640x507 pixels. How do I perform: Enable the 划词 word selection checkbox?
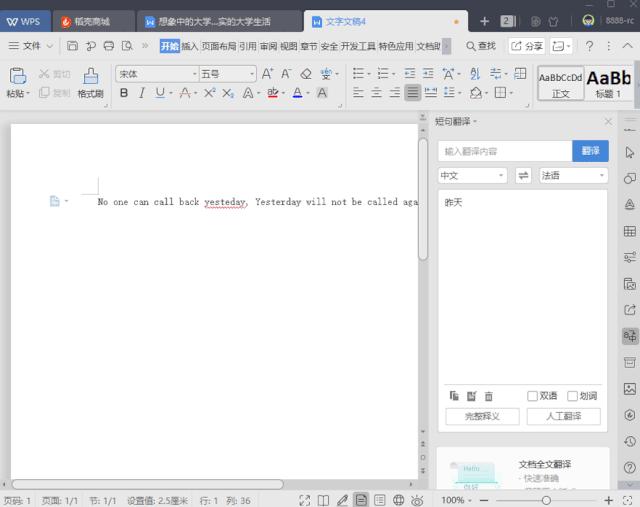coord(572,396)
